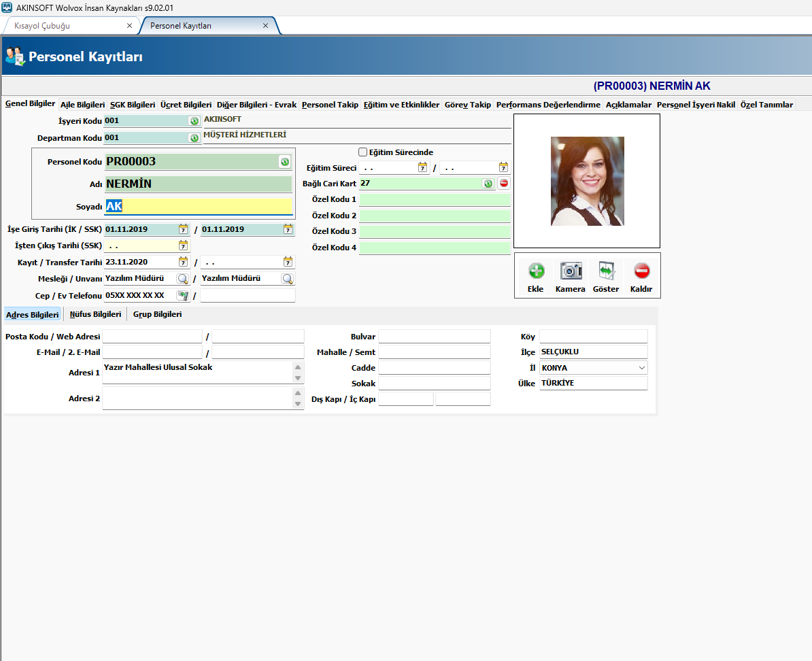The height and width of the screenshot is (661, 812).
Task: Select the Grup Bilgileri sub-tab
Action: click(157, 314)
